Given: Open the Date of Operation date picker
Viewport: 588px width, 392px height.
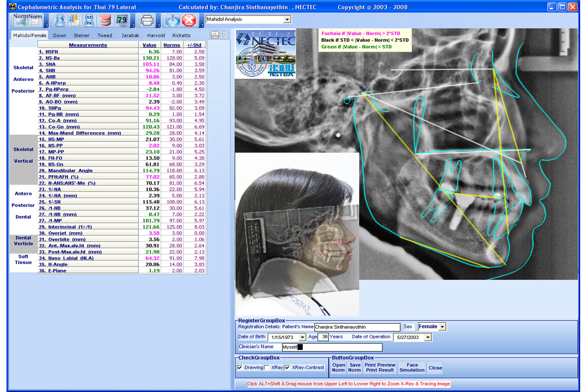Looking at the screenshot, I should (428, 337).
